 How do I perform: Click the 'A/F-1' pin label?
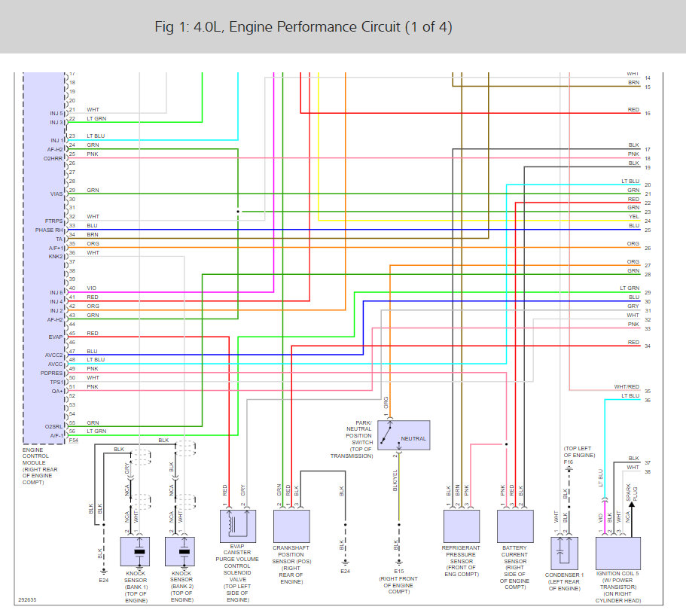pos(57,436)
